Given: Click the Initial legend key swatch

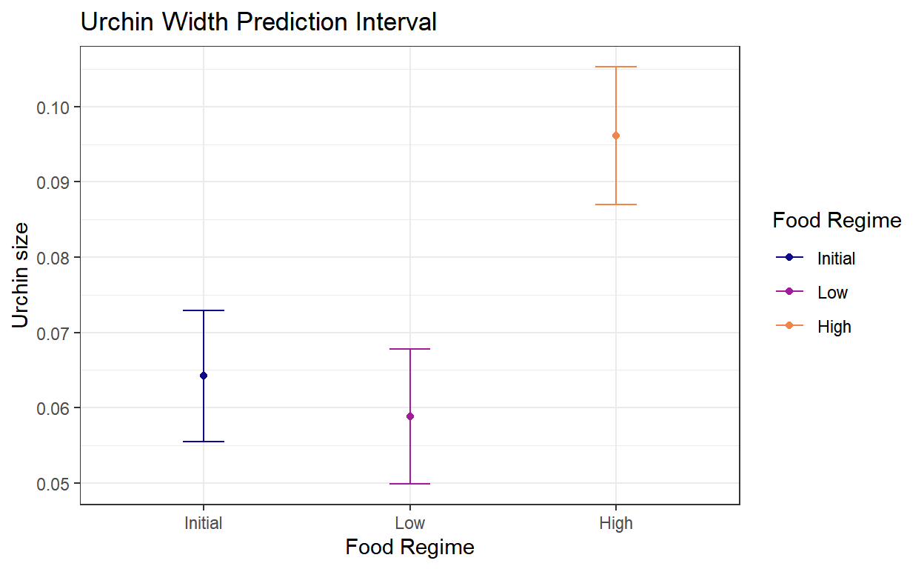Looking at the screenshot, I should click(789, 258).
